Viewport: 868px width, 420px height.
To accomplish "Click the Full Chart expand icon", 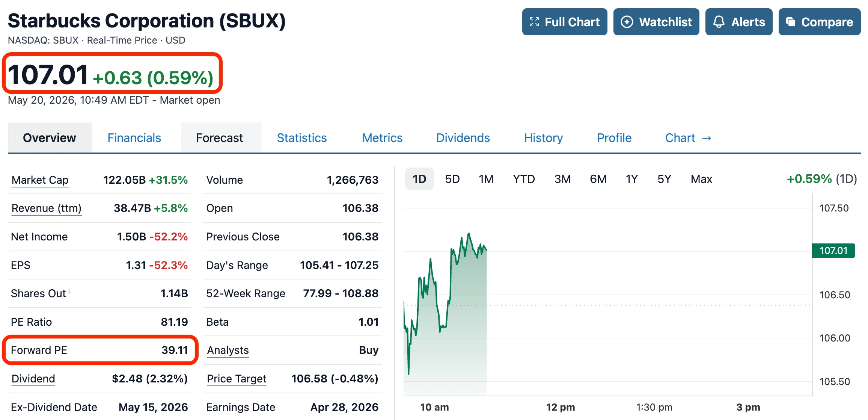I will coord(534,22).
